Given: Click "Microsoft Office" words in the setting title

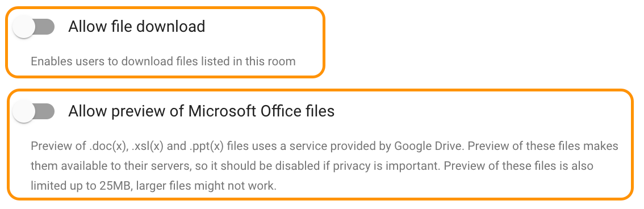Looking at the screenshot, I should coord(244,111).
